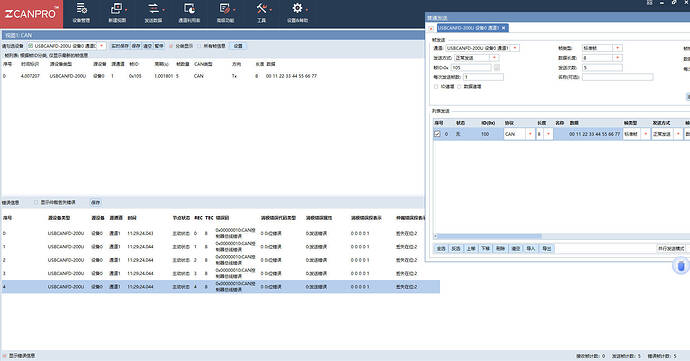Viewport: 690px width, 361px height.
Task: Click the 高级功能 advanced functions icon
Action: click(225, 12)
